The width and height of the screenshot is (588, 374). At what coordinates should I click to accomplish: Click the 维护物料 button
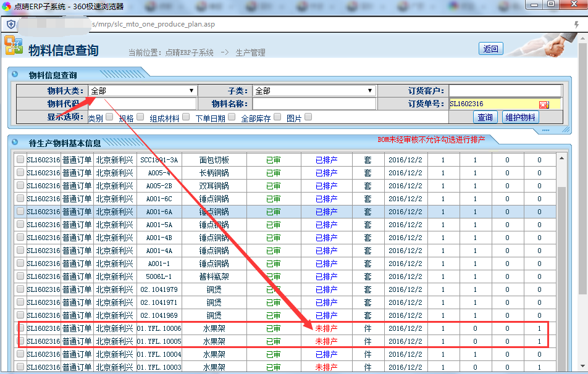tap(520, 117)
